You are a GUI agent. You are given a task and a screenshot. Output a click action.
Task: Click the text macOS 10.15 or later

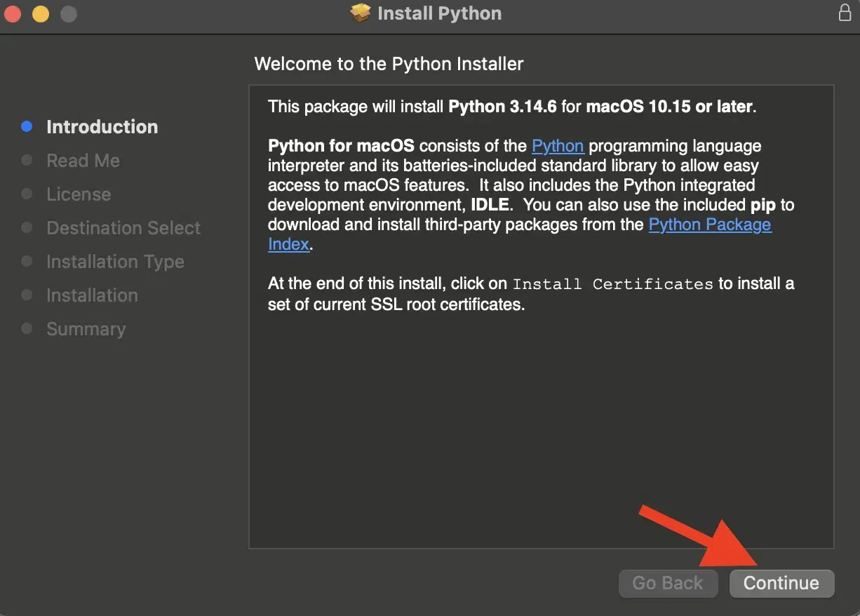pos(669,107)
